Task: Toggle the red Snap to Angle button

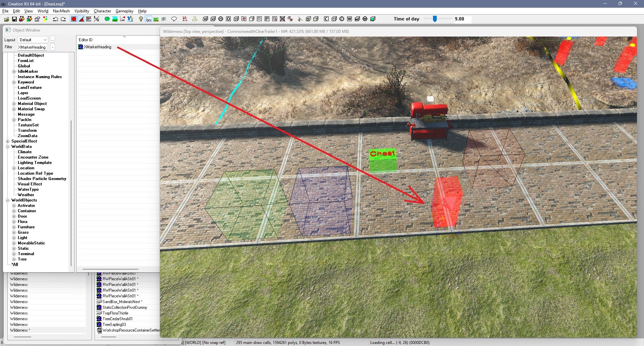Action: coord(82,19)
